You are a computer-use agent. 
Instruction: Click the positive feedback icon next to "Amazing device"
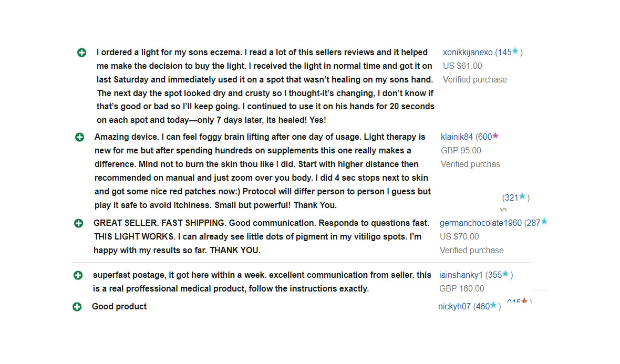click(x=79, y=137)
